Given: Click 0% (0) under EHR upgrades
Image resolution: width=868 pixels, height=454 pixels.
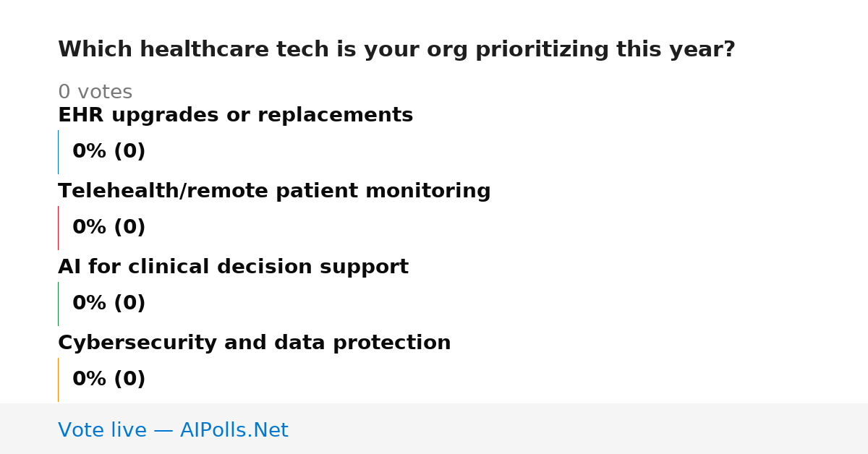Looking at the screenshot, I should 109,152.
